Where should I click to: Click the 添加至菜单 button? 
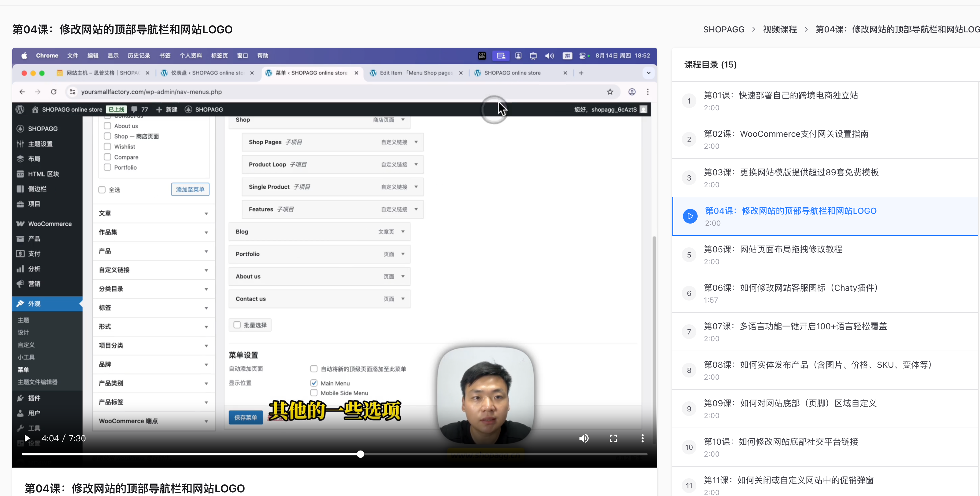(190, 189)
